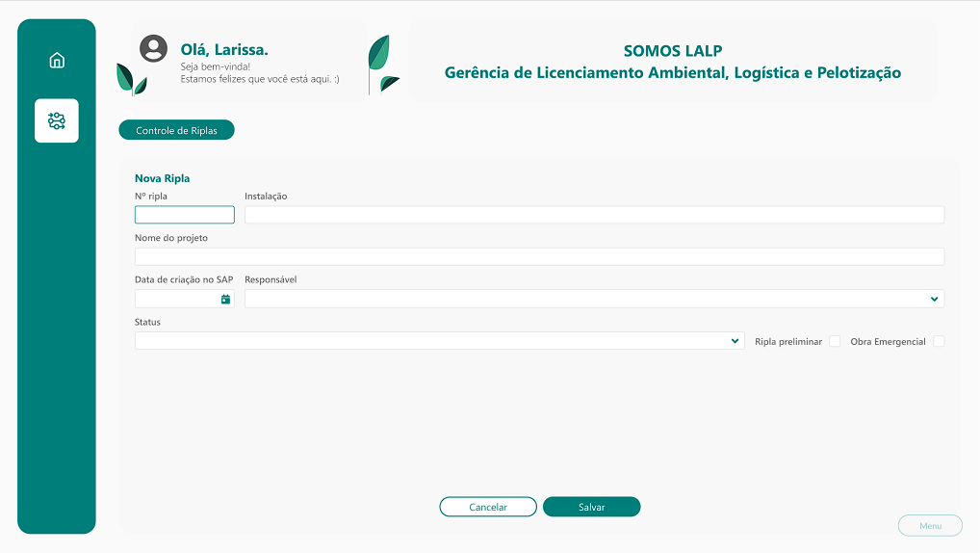The image size is (980, 553).
Task: Open the Menu button
Action: pyautogui.click(x=930, y=525)
